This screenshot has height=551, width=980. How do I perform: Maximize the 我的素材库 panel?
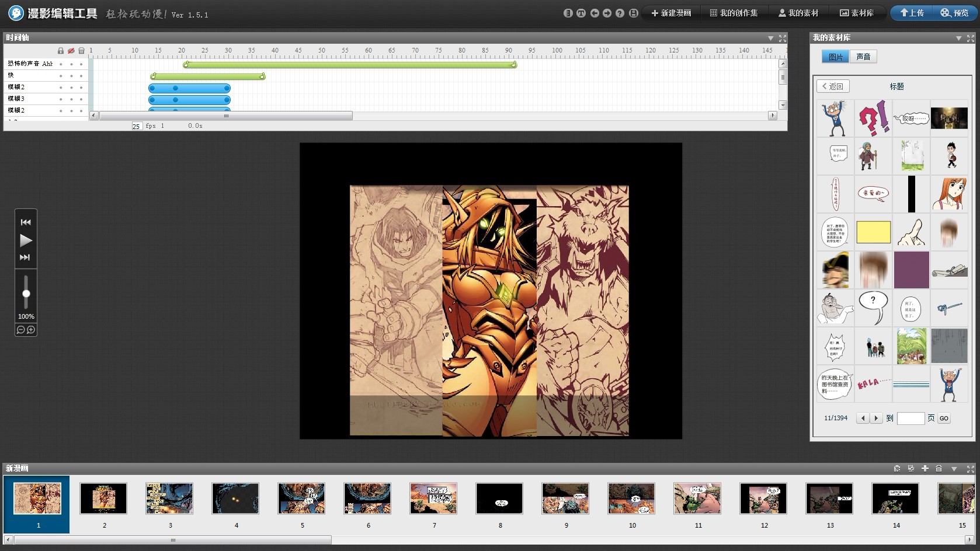[971, 38]
